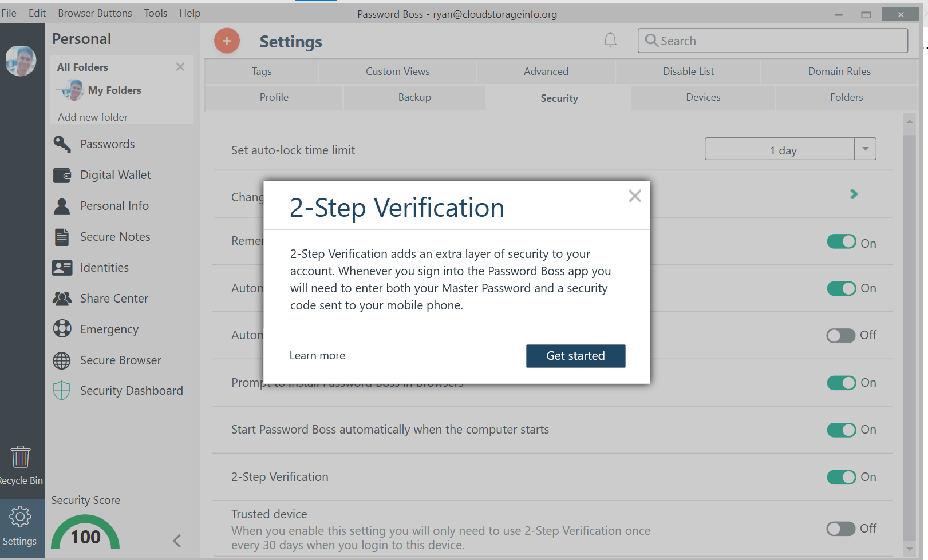Open the Tools menu
This screenshot has height=560, width=928.
point(155,13)
